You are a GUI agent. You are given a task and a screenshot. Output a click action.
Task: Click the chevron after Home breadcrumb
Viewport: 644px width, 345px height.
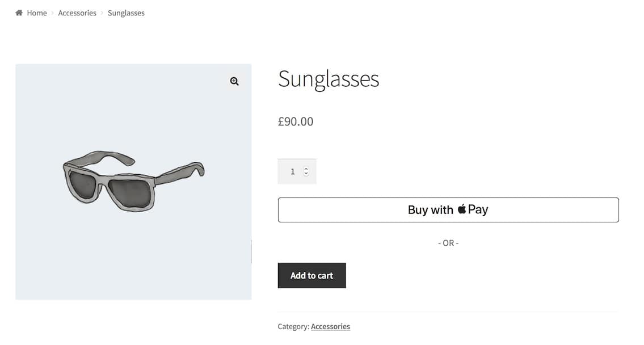point(52,12)
